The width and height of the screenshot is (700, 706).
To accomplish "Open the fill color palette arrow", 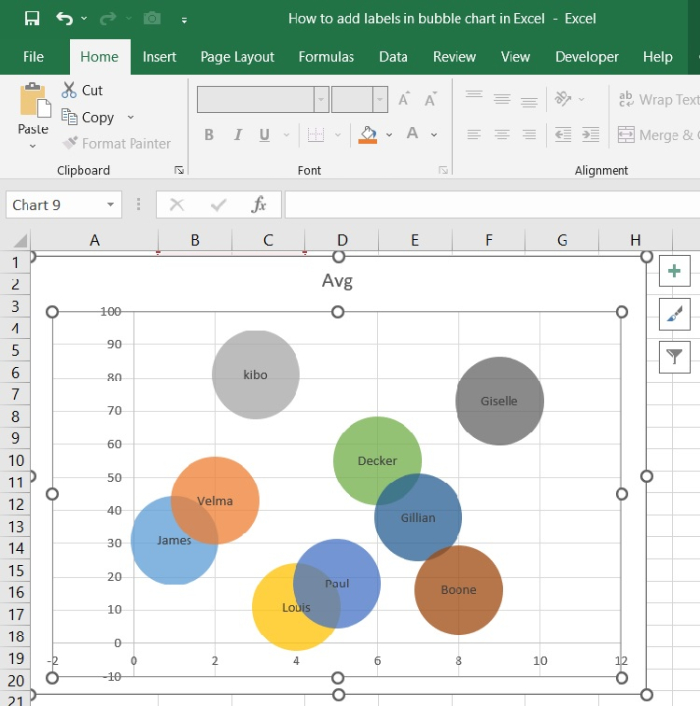I will (389, 135).
